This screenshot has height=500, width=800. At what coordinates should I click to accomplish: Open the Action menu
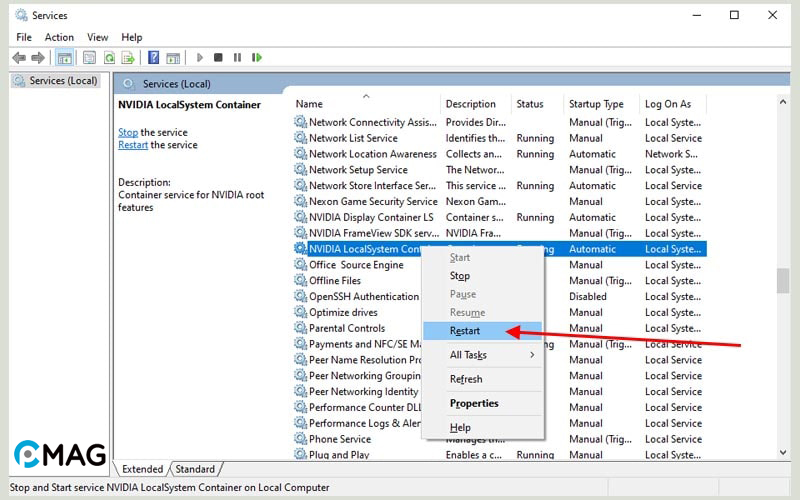pyautogui.click(x=59, y=37)
